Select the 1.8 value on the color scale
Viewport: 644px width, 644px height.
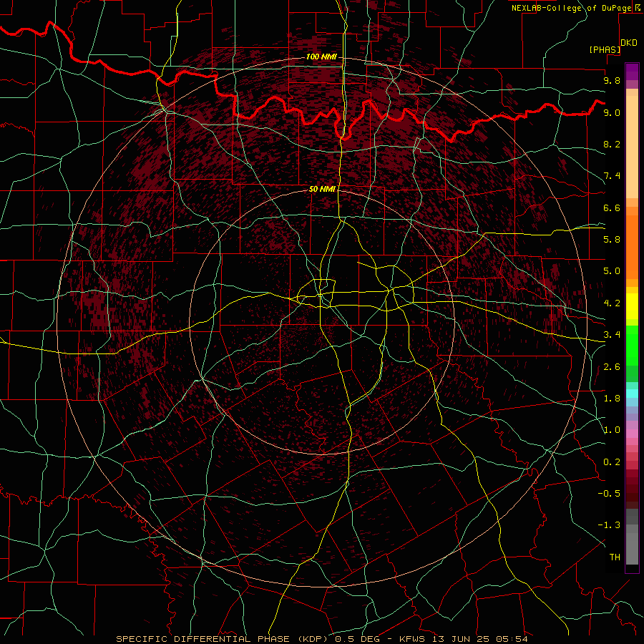(612, 398)
